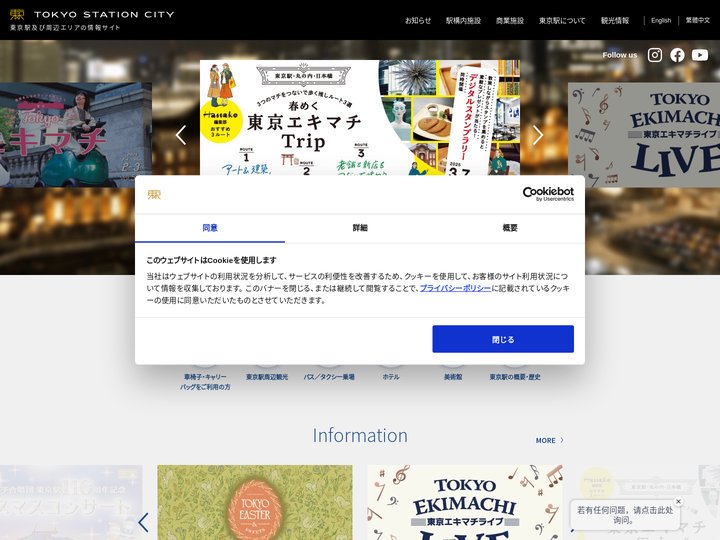
Task: Click the Cookiebot by Usercentrics logo
Action: click(x=548, y=194)
